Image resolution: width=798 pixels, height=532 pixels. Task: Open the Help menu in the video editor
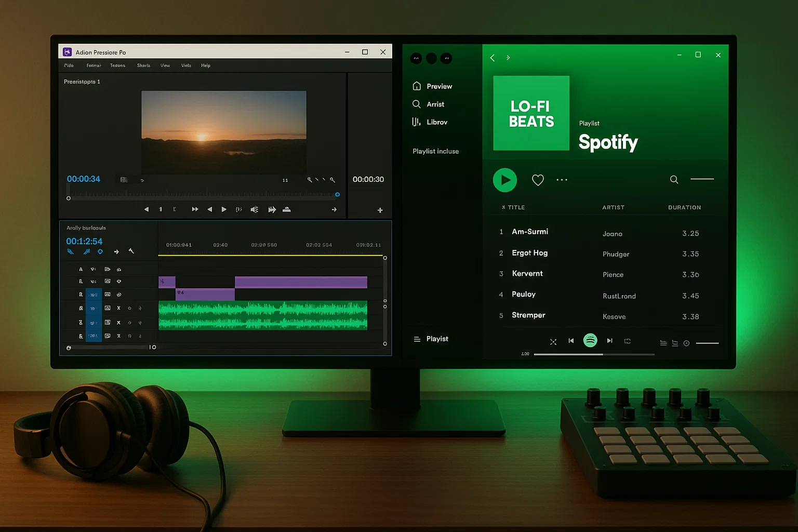206,65
